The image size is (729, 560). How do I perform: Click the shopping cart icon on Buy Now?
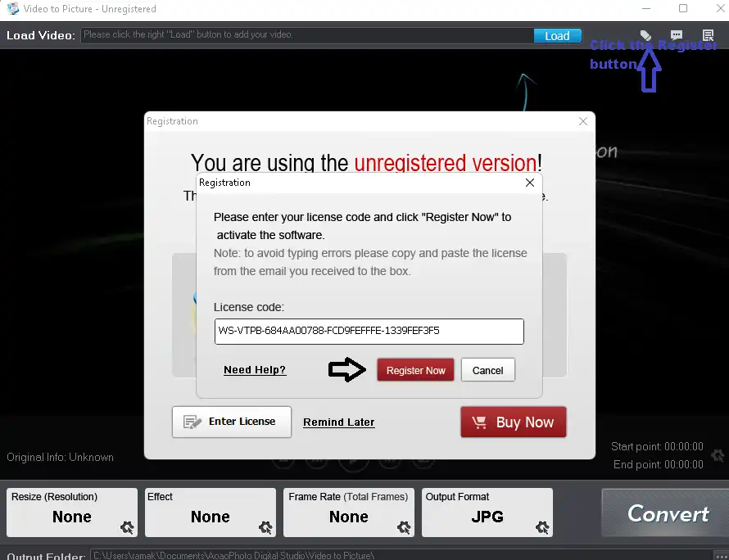point(479,422)
